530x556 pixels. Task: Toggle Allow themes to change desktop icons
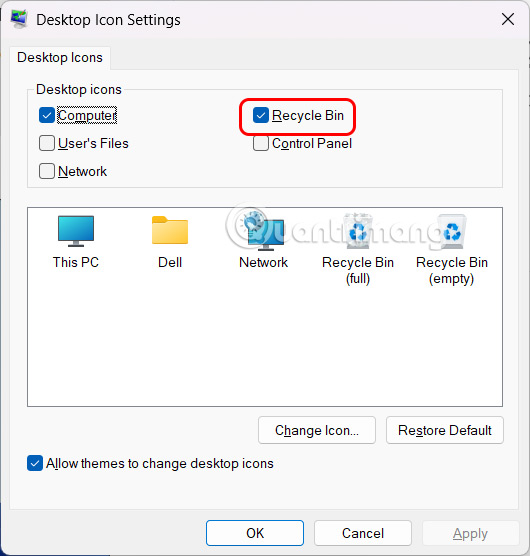(x=35, y=463)
